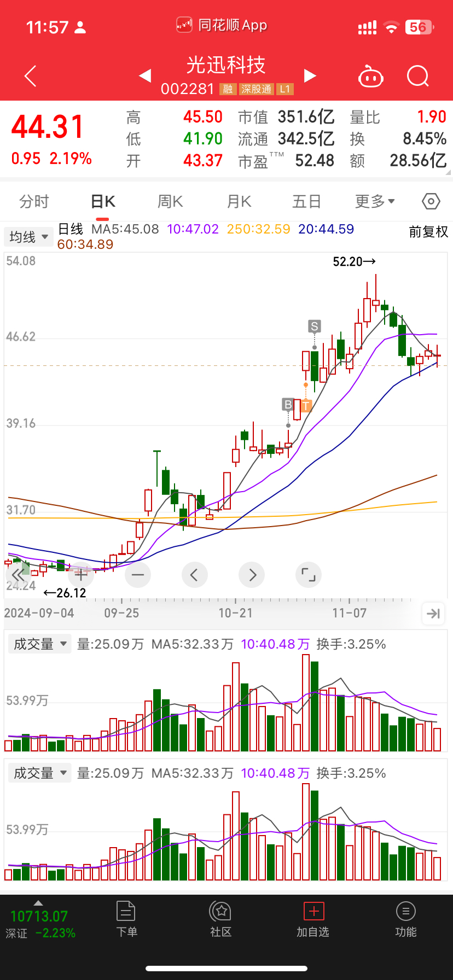Screen dimensions: 453x980
Task: Select the 月K tab
Action: pyautogui.click(x=239, y=202)
